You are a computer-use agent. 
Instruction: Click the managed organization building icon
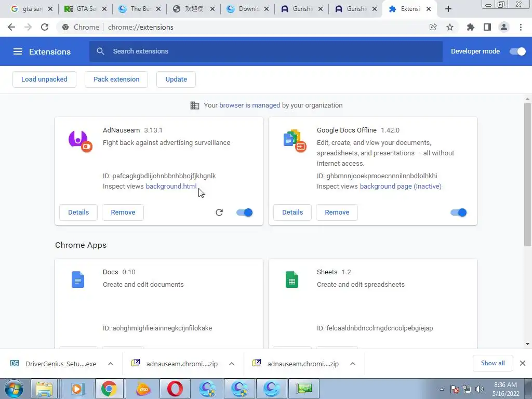click(195, 105)
